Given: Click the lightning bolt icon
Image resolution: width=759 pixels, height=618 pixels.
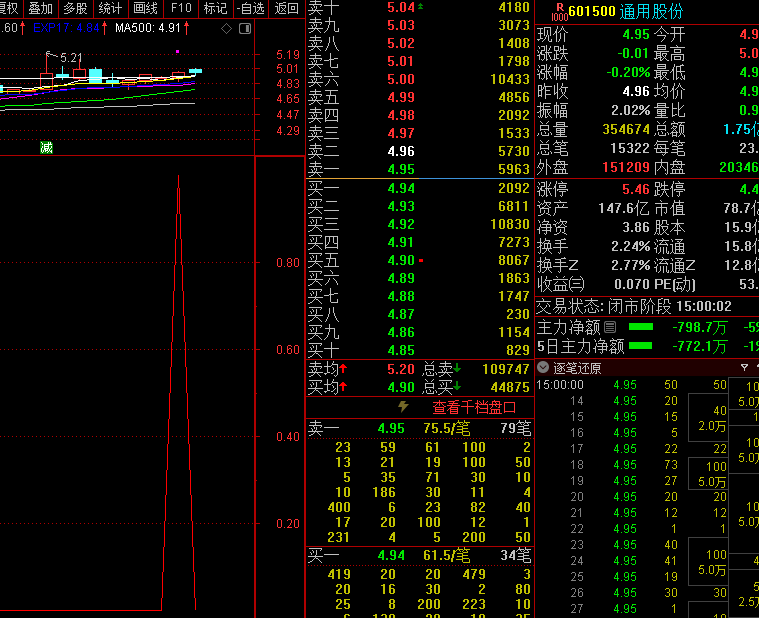Looking at the screenshot, I should [403, 407].
